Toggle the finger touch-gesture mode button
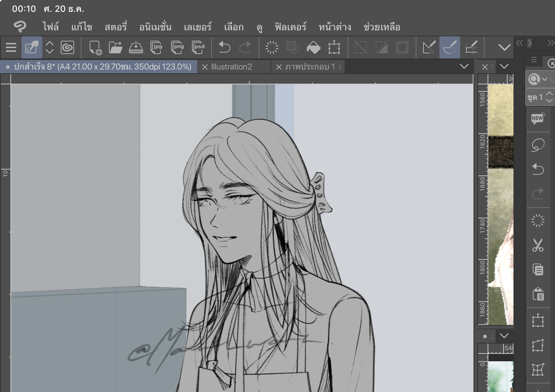 pos(31,47)
